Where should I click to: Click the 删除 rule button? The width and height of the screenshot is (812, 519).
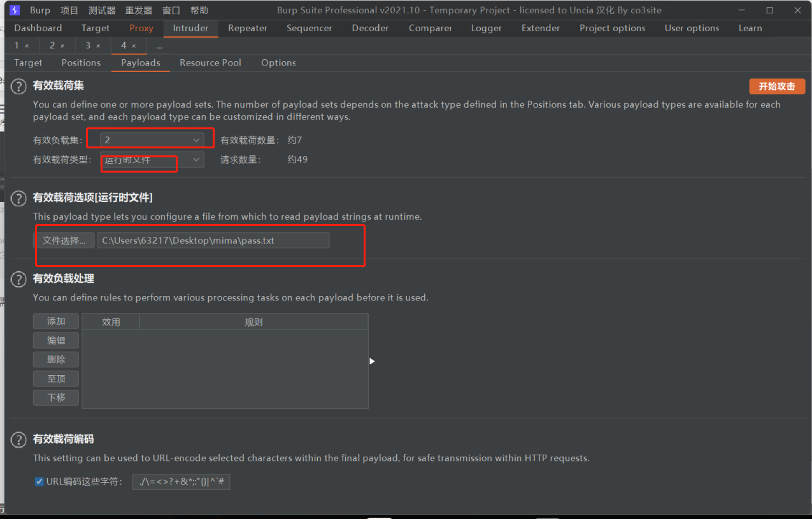[56, 359]
